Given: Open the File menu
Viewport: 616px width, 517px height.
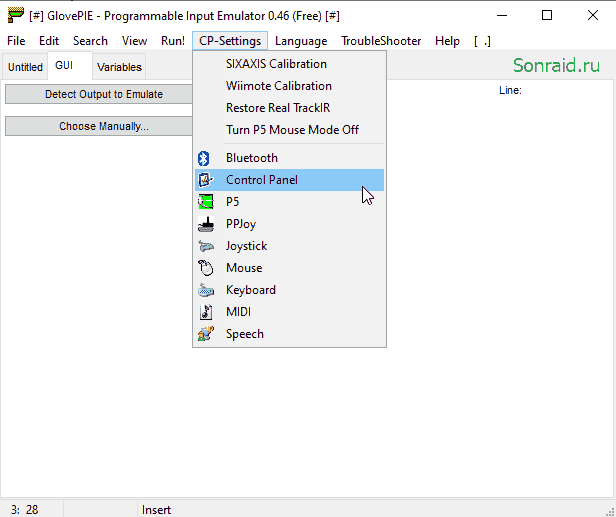Looking at the screenshot, I should [x=16, y=41].
